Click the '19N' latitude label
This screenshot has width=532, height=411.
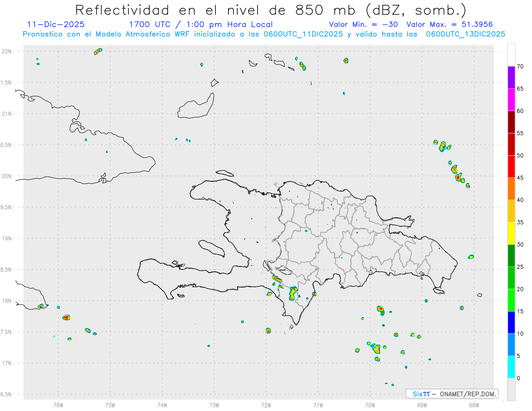pos(8,239)
